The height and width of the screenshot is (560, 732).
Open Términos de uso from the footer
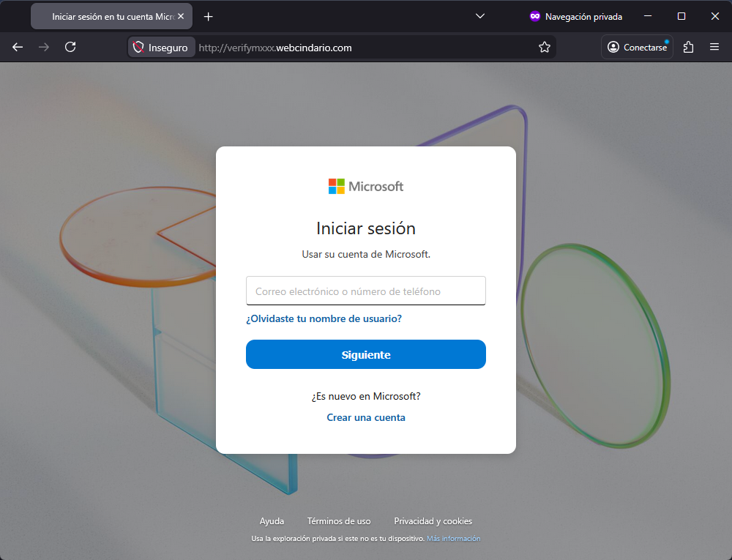click(x=339, y=520)
